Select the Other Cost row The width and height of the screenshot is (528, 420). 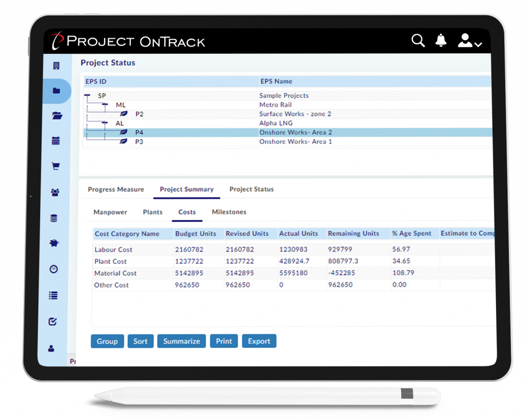[x=293, y=284]
